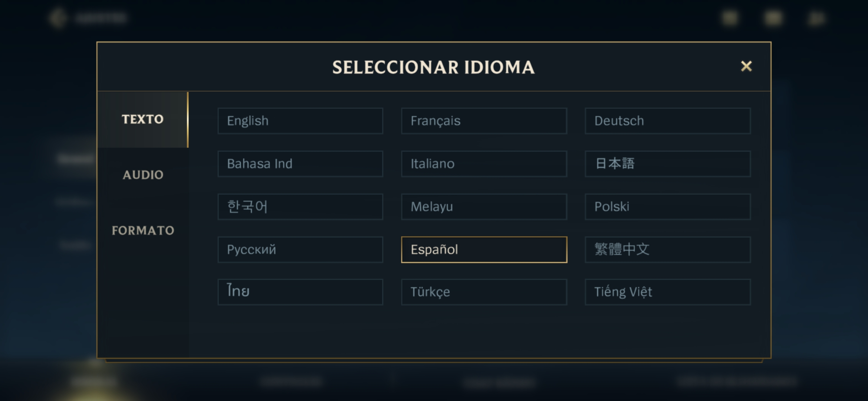Switch to the TEXTO tab
Screen dimensions: 868x401
click(143, 120)
